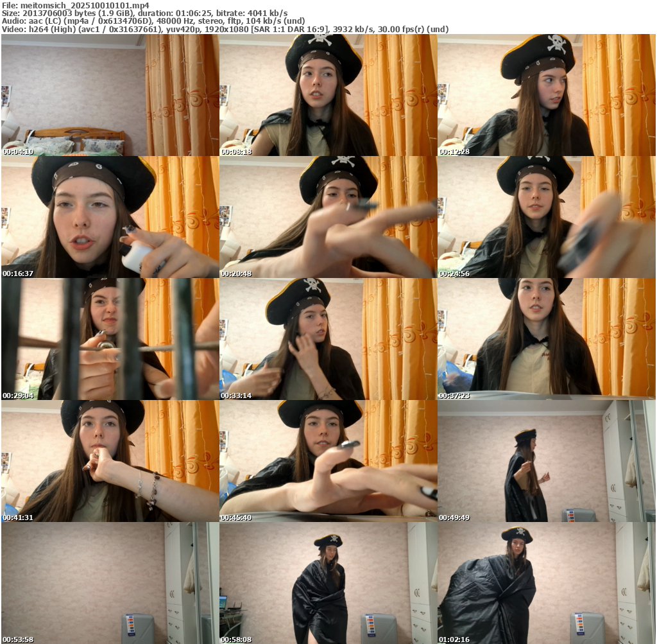657x644 pixels.
Task: Click the Video h264 (High) info line
Action: click(225, 30)
